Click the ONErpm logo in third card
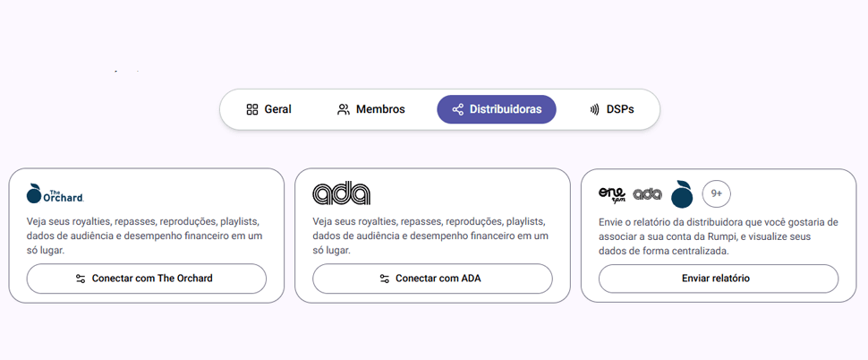 [612, 193]
